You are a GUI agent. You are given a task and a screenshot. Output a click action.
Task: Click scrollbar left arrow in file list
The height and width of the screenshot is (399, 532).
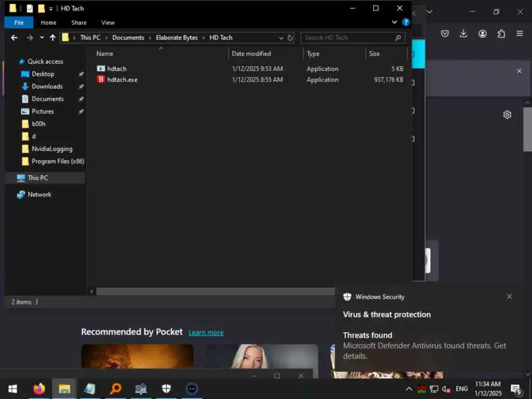[x=91, y=291]
